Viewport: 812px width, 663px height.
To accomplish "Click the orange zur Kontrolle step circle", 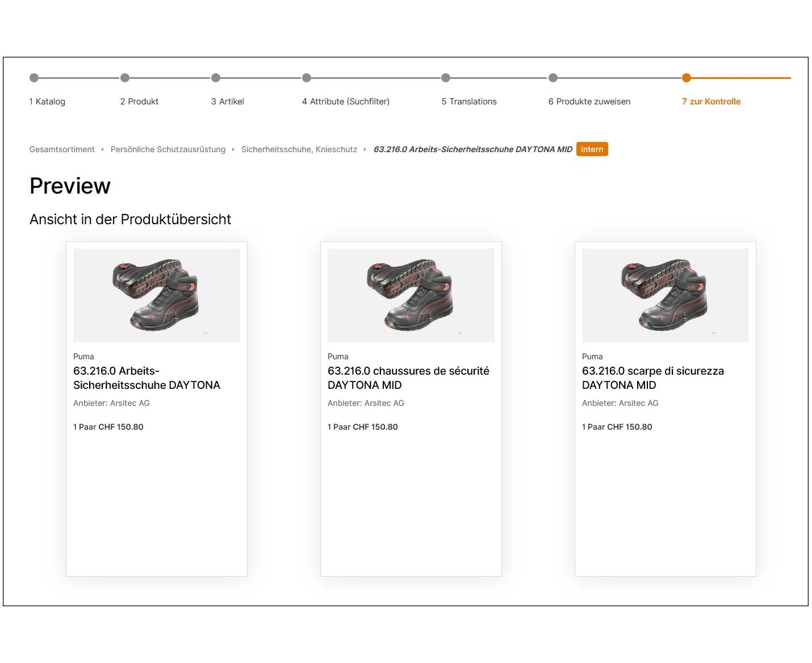I will (x=687, y=78).
